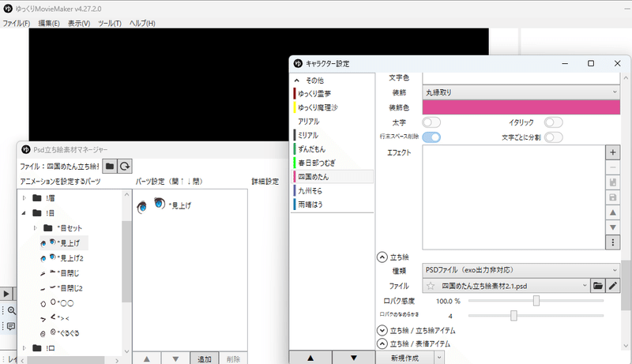Move character down in list
Screen dimensions: 632x364
point(353,358)
